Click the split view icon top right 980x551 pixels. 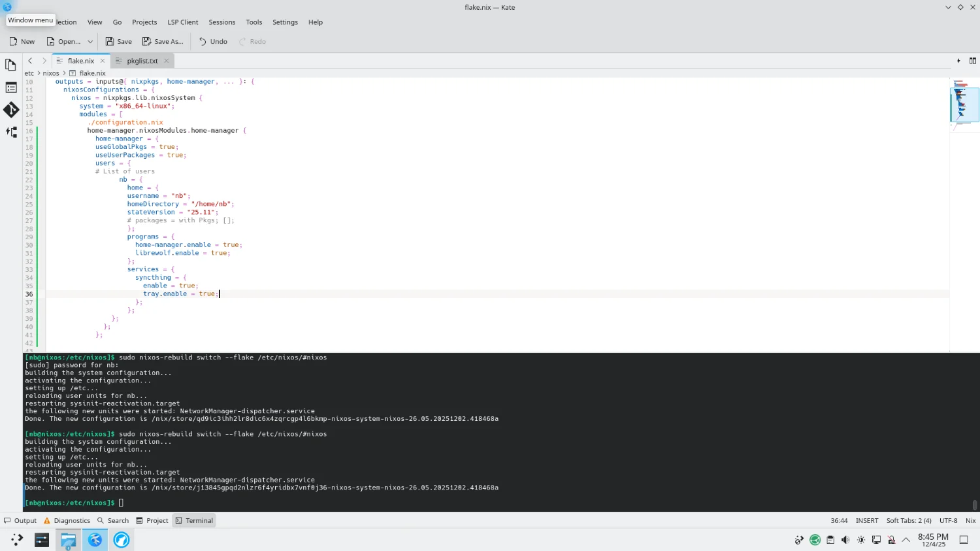click(x=972, y=61)
